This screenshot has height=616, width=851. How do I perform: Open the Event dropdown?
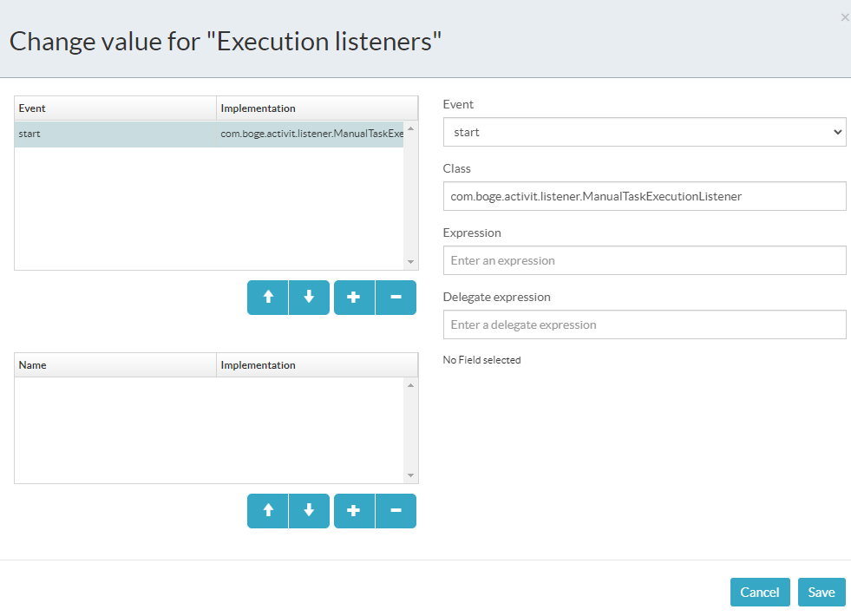644,133
